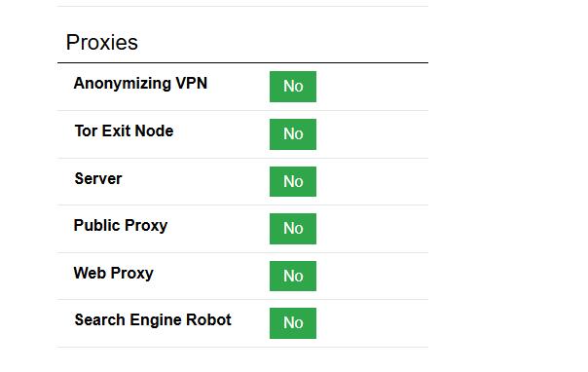This screenshot has height=372, width=588.
Task: Click the No badge for Anonymizing VPN
Action: coord(293,87)
